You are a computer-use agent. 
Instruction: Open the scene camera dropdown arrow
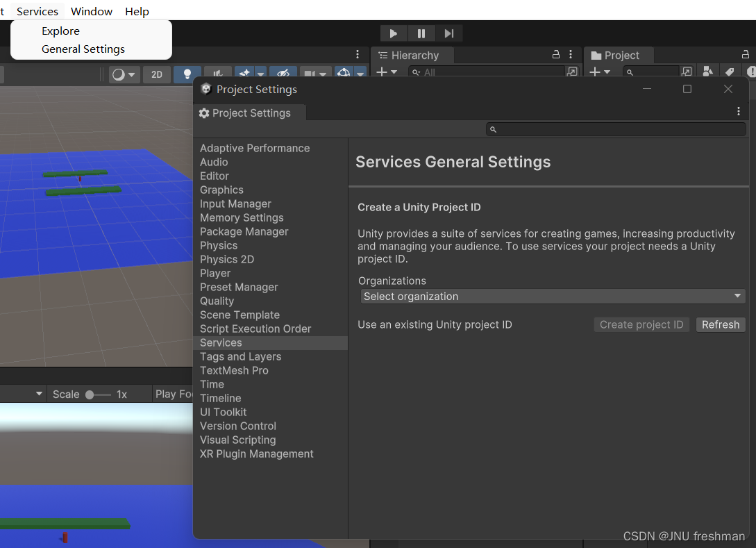click(324, 74)
